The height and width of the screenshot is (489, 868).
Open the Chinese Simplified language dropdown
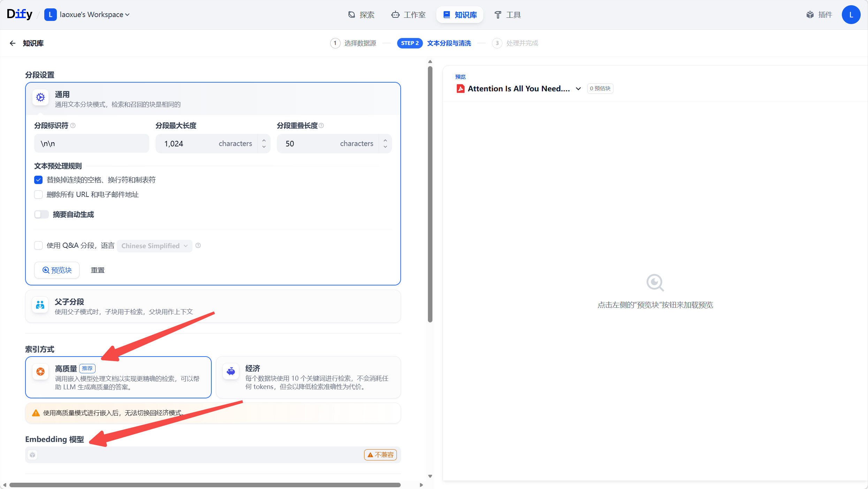pos(154,246)
